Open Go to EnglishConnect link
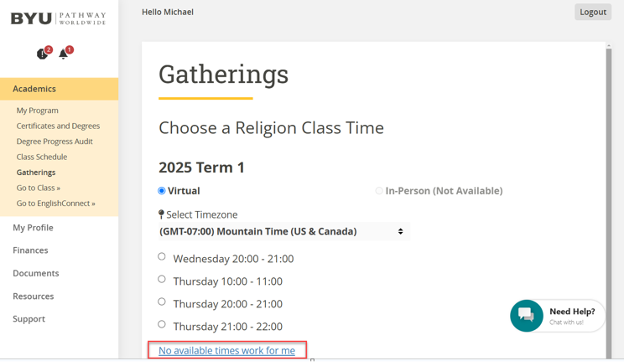Screen dimensions: 624x362 click(56, 203)
